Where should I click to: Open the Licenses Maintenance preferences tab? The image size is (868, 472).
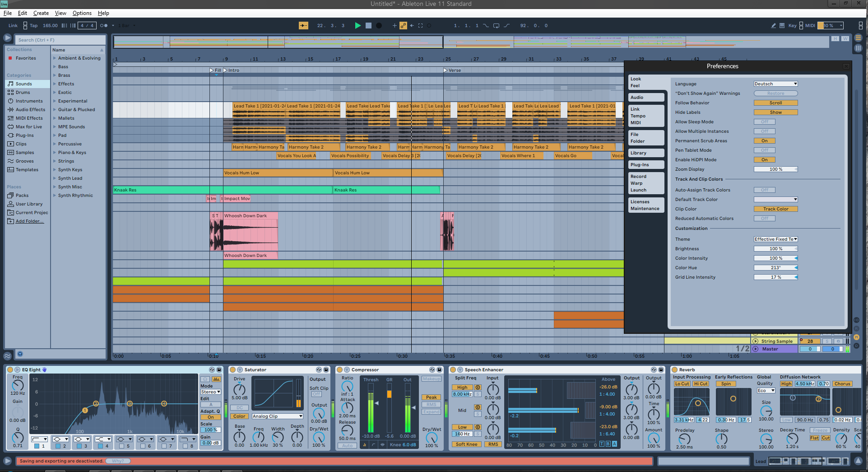646,205
